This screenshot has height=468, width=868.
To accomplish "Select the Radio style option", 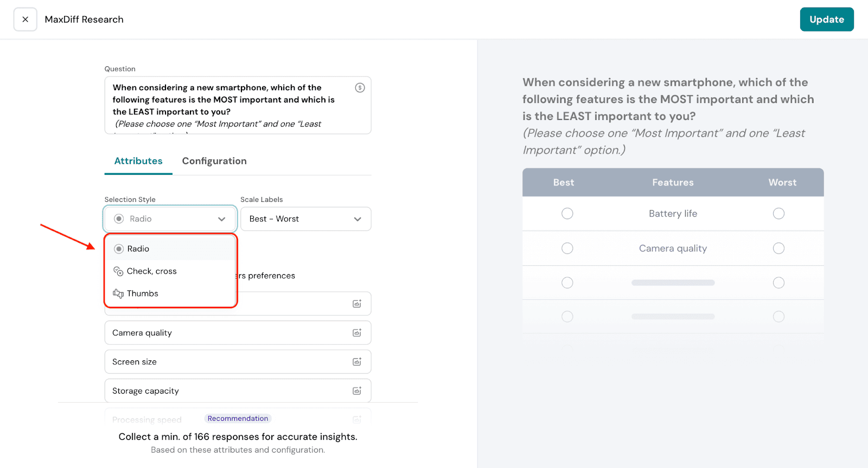I will click(x=138, y=249).
